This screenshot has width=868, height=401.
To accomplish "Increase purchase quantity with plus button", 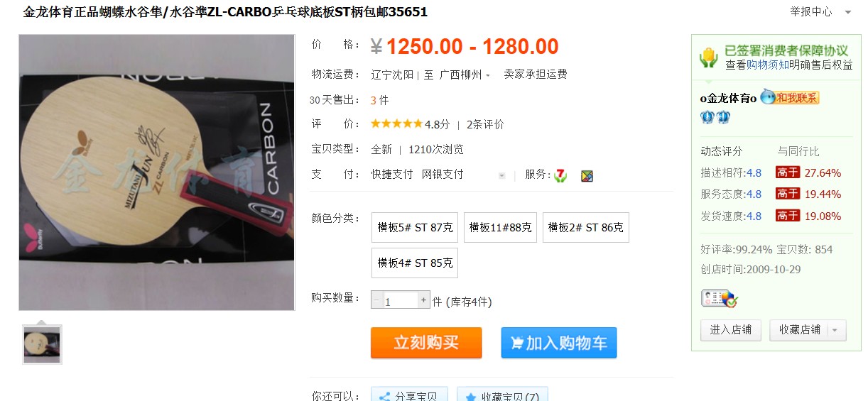I will click(x=424, y=300).
